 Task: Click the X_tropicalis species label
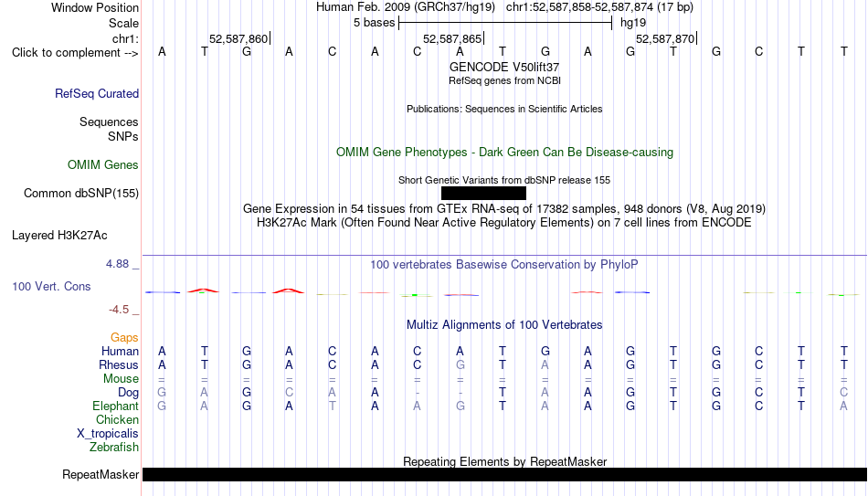108,434
